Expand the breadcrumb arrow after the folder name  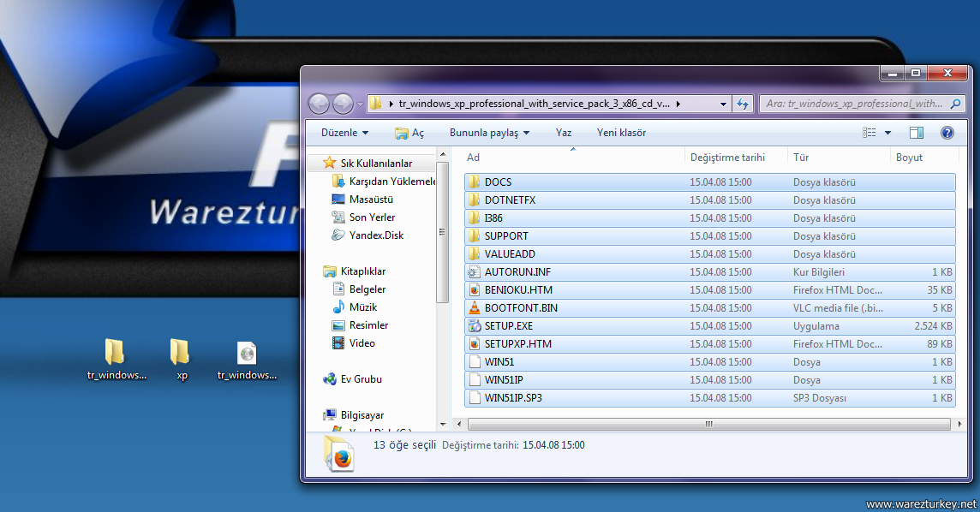[x=678, y=104]
